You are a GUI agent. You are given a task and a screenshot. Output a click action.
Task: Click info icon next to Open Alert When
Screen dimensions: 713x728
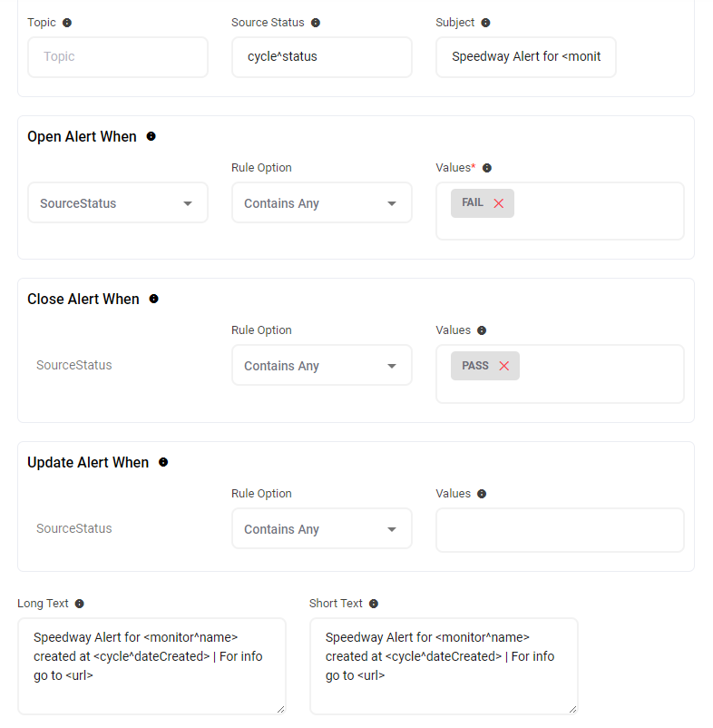pyautogui.click(x=151, y=136)
